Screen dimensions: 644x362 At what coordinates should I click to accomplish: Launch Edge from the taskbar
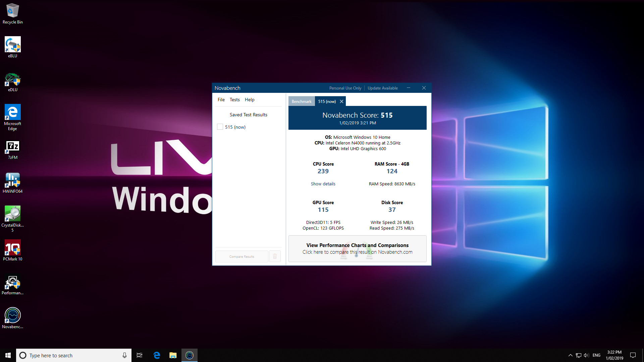(x=157, y=355)
